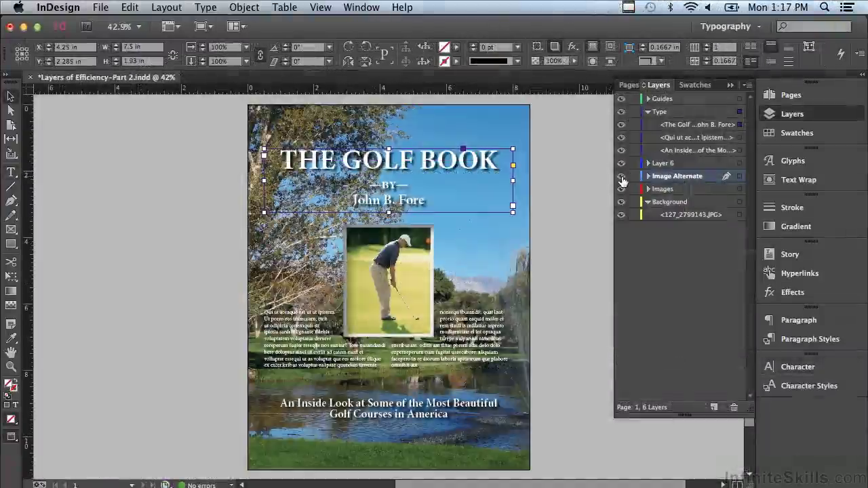
Task: Open the Gradient panel
Action: pos(795,226)
